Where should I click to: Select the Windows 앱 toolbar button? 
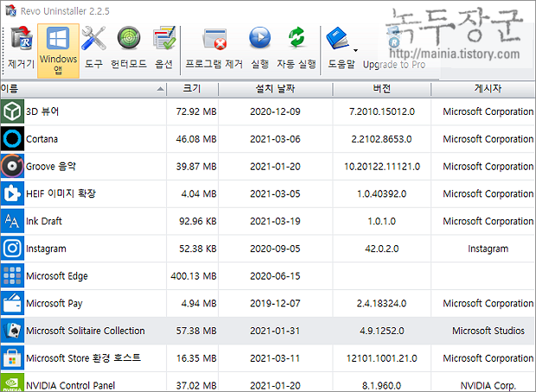pos(58,51)
